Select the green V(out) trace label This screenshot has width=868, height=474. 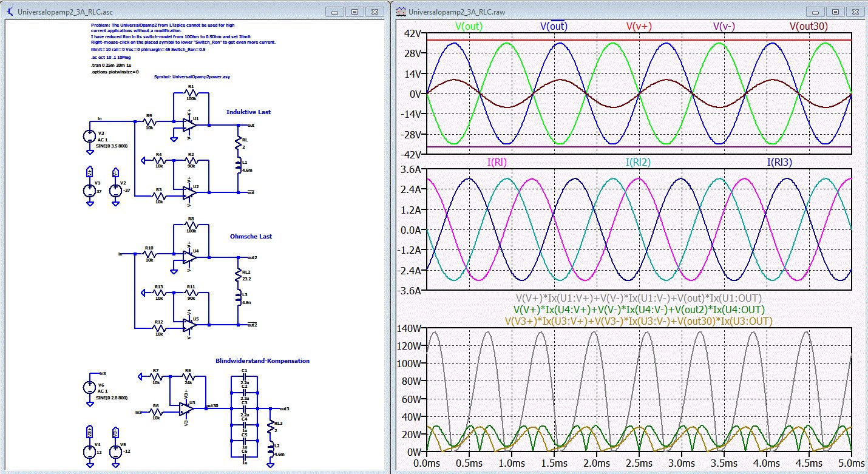coord(469,26)
